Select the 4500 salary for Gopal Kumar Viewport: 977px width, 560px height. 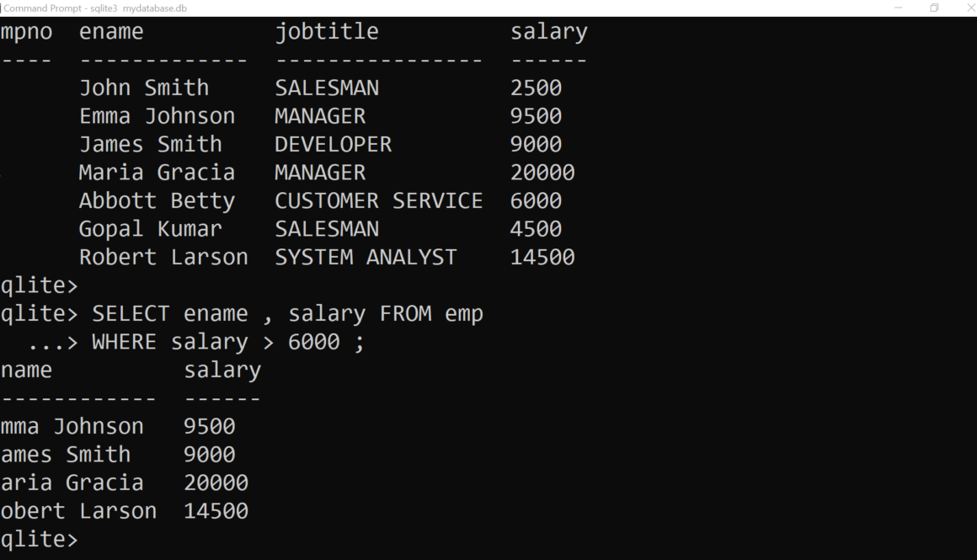[536, 229]
